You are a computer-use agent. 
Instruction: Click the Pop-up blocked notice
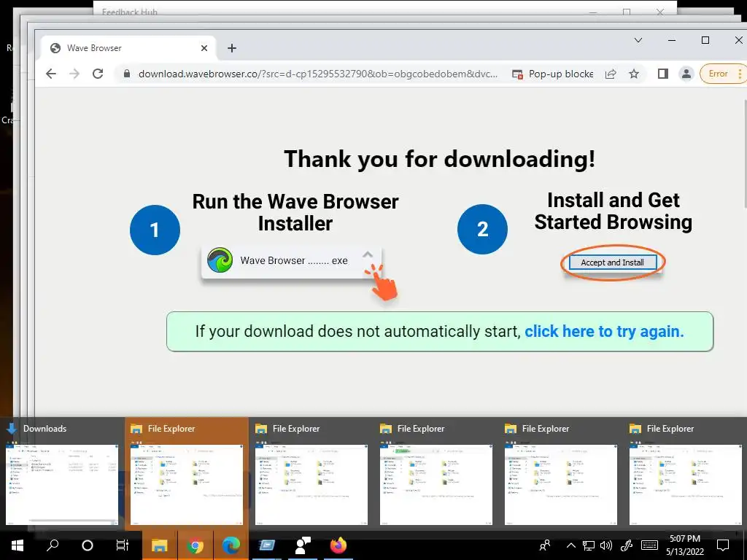(553, 74)
